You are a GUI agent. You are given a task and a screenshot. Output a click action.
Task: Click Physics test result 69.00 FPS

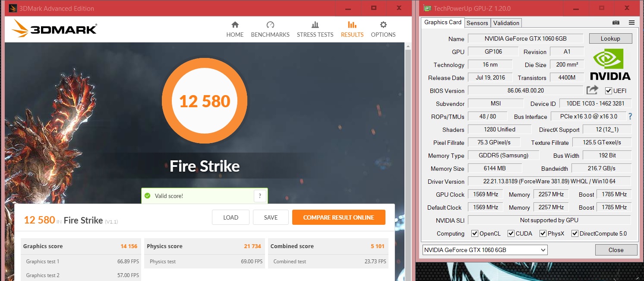click(x=252, y=262)
